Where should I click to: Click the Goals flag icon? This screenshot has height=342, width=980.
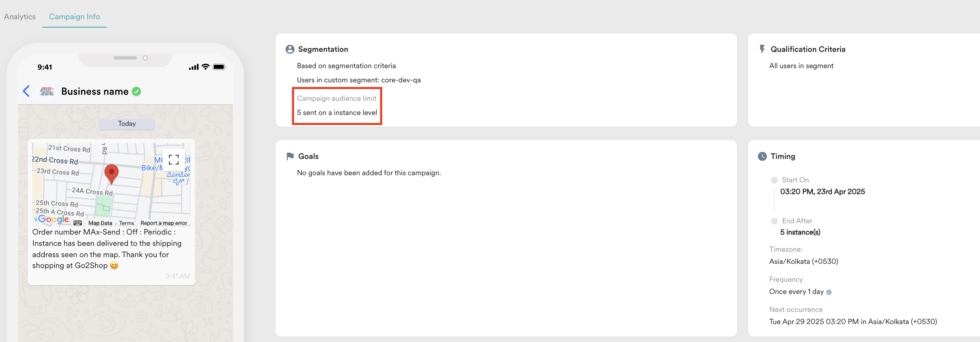[x=290, y=156]
